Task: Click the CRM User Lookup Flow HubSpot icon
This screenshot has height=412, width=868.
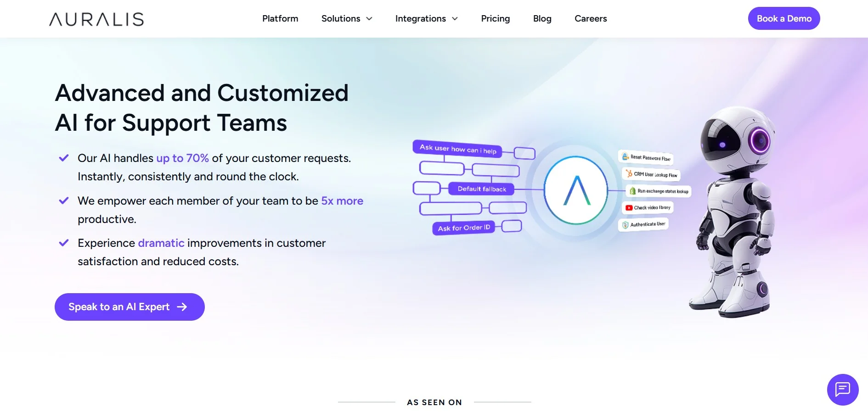Action: pyautogui.click(x=629, y=173)
